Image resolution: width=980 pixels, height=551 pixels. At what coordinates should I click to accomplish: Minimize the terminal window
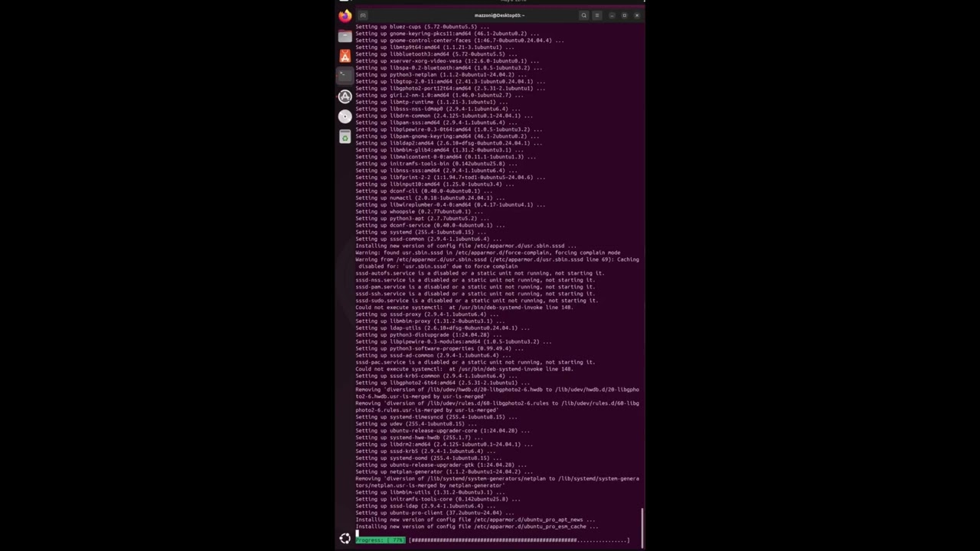point(612,15)
